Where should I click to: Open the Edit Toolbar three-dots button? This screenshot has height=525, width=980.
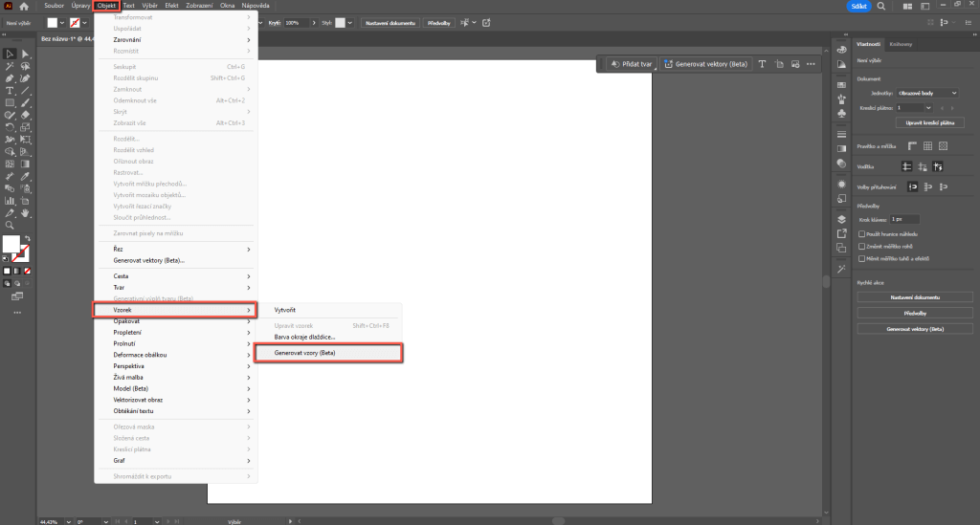pyautogui.click(x=17, y=312)
